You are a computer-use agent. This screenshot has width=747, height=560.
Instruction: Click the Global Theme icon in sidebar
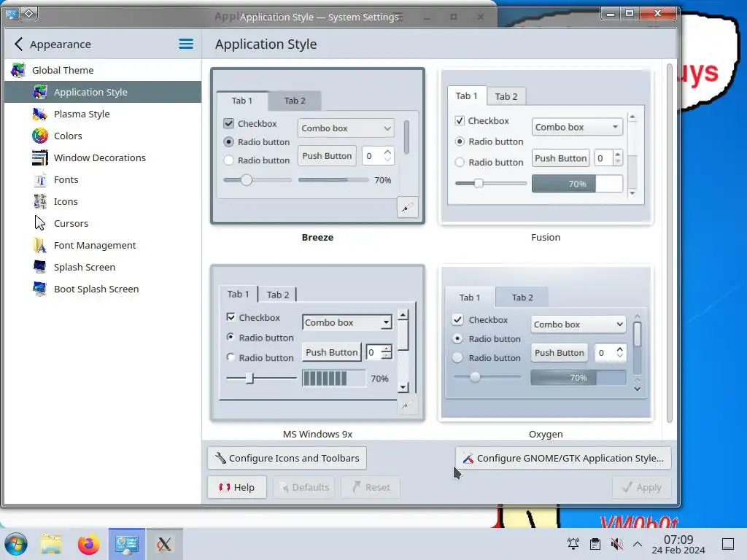[18, 70]
